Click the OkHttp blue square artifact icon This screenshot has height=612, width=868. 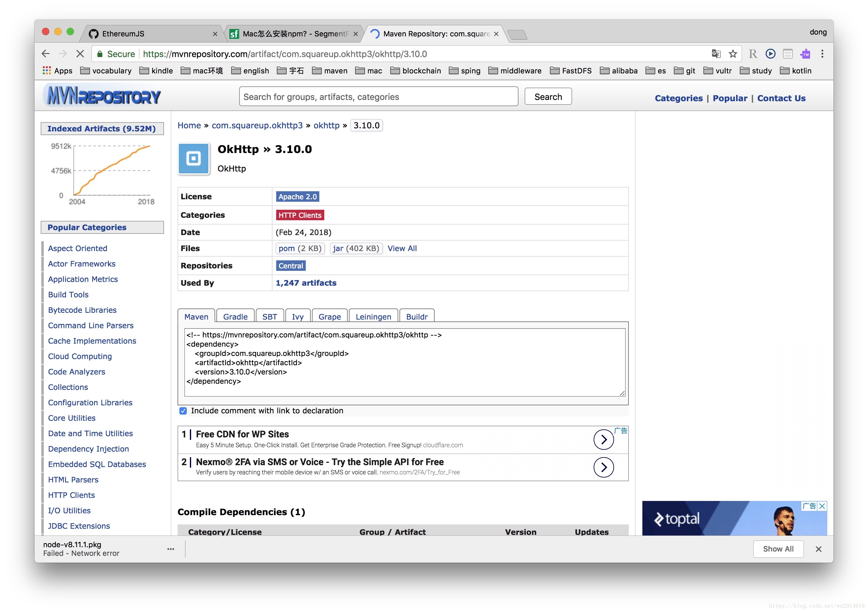point(194,158)
